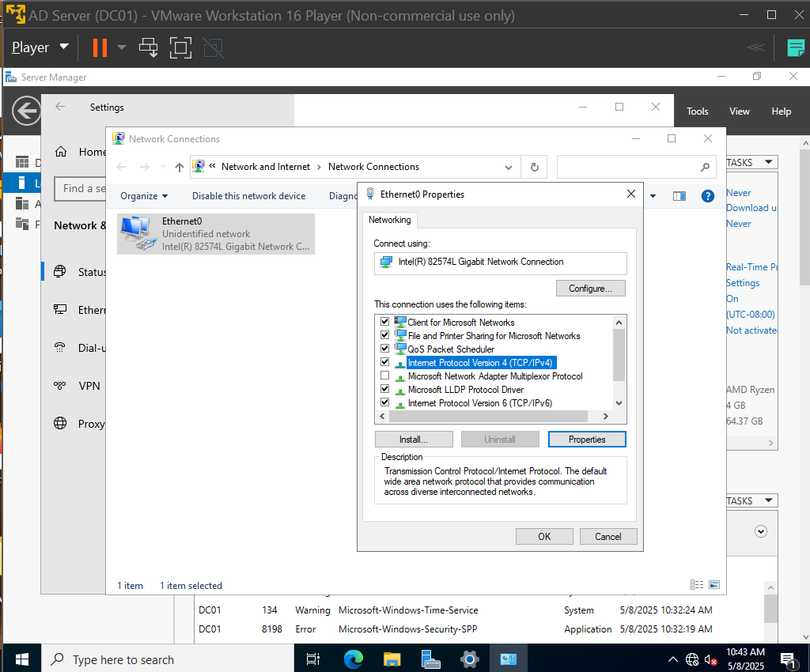Expand the power options arrow beside pause
Screen dimensions: 810x672
point(121,47)
